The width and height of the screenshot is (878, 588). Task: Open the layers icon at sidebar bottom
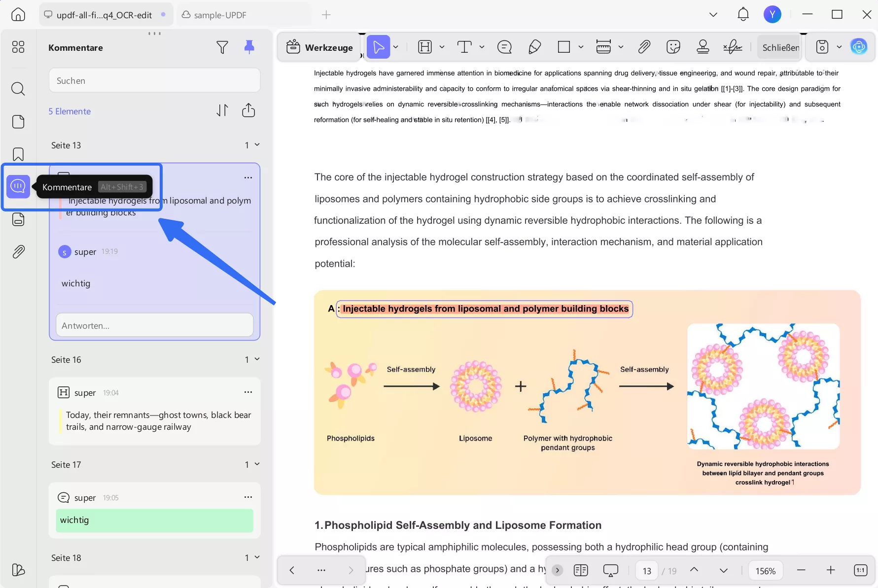[18, 570]
